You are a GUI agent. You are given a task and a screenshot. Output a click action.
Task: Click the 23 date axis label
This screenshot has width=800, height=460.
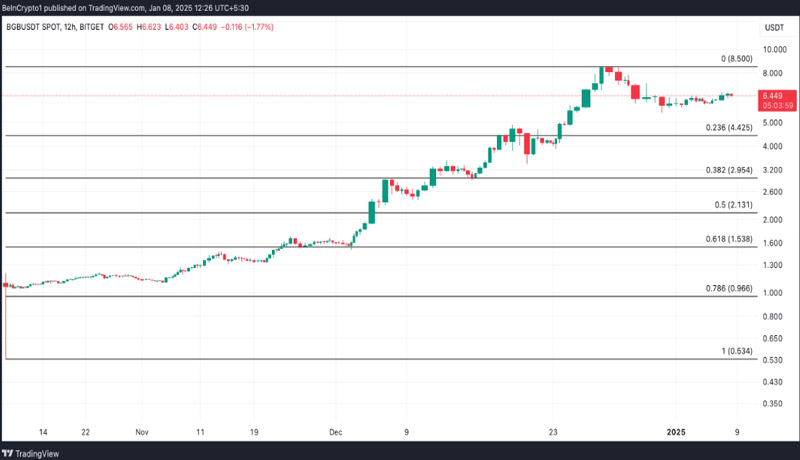[x=553, y=432]
